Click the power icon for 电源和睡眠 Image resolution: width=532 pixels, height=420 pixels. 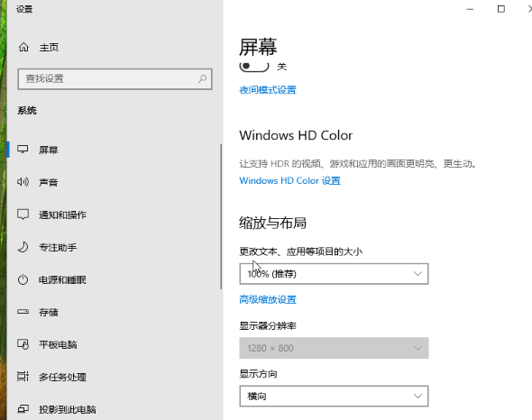click(23, 279)
